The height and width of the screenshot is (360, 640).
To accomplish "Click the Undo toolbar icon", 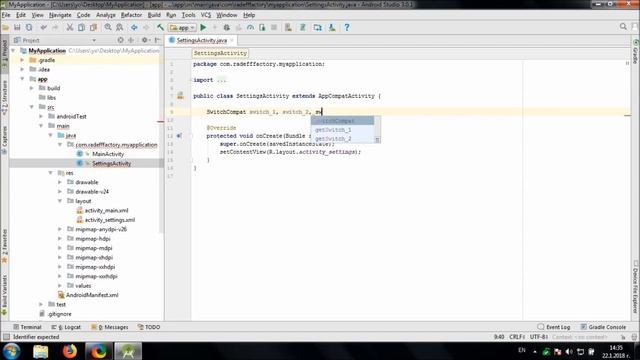I will (43, 27).
